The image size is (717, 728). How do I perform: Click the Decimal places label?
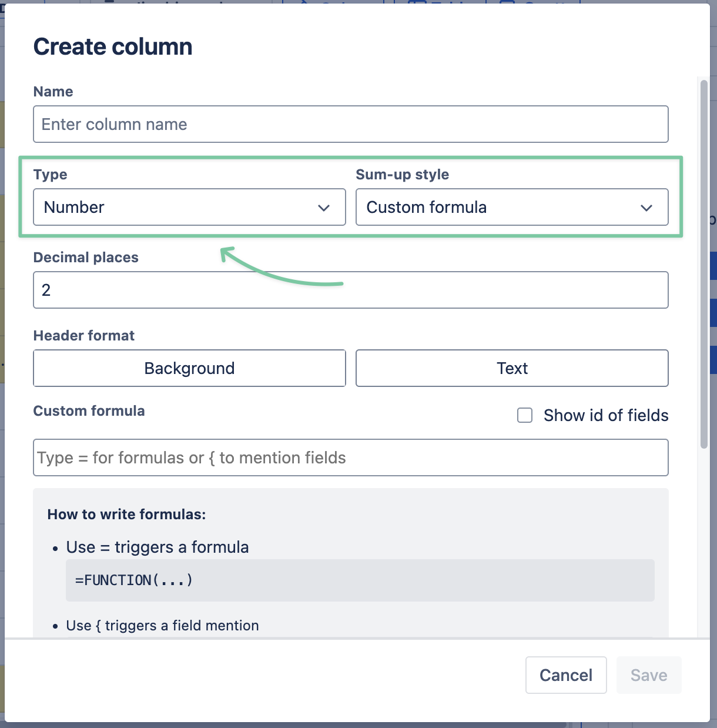tap(86, 258)
